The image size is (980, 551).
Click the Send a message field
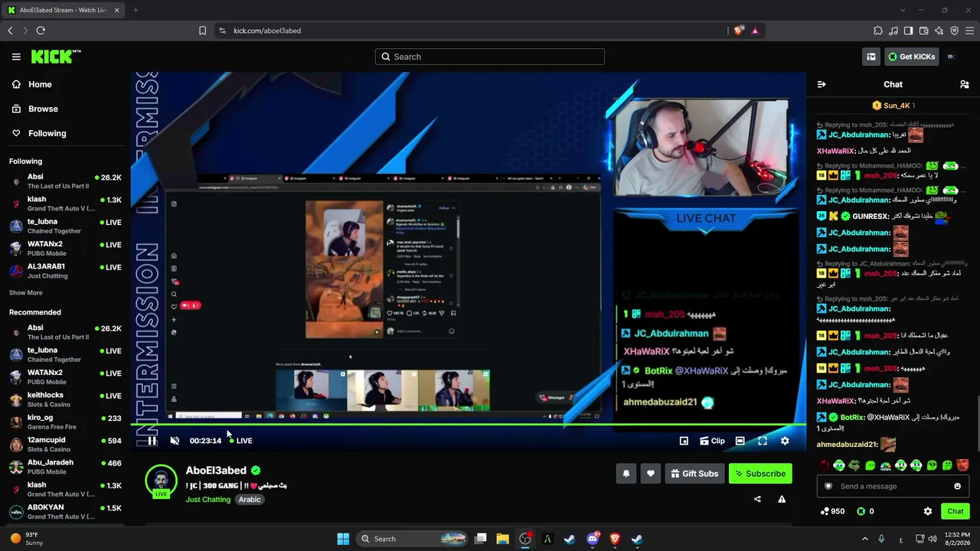(893, 486)
